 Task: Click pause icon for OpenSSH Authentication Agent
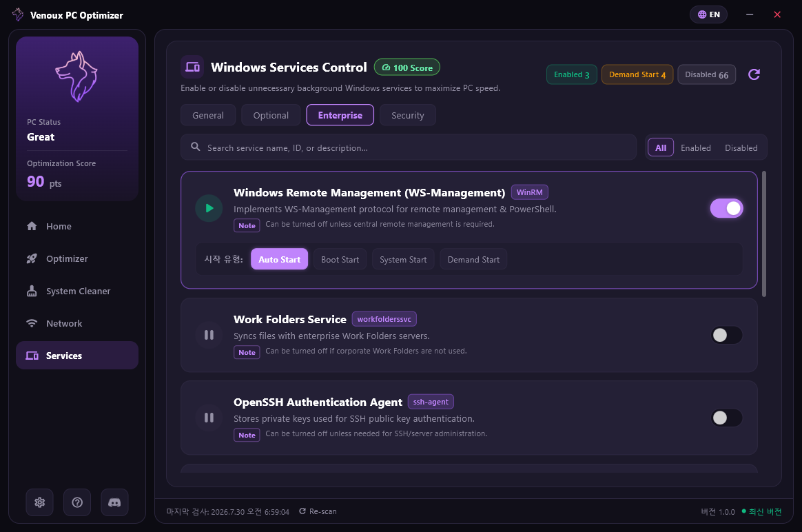click(x=209, y=418)
